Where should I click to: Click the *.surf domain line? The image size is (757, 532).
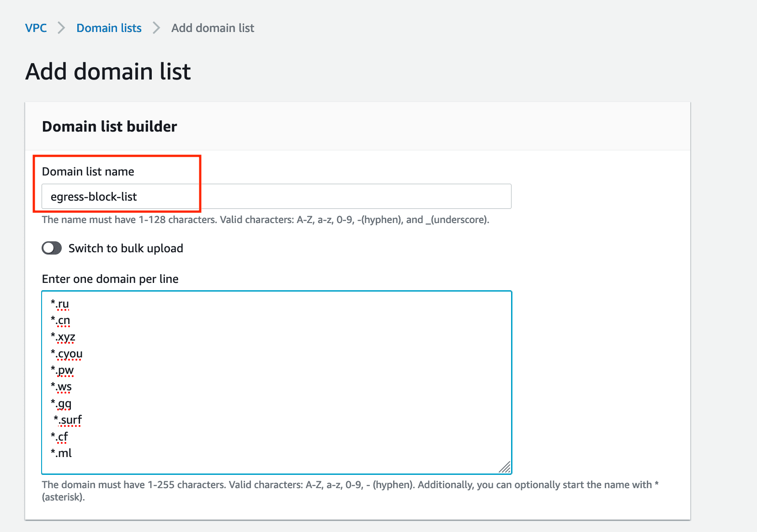coord(68,420)
